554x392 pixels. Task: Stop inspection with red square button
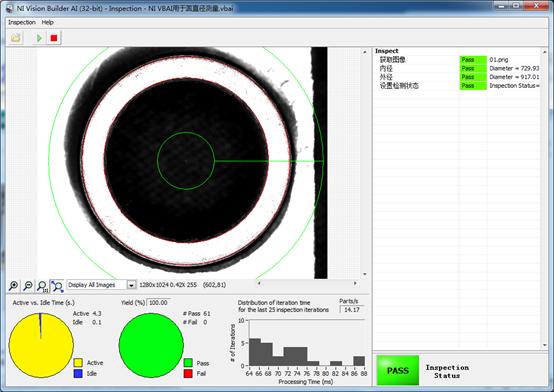(x=54, y=38)
